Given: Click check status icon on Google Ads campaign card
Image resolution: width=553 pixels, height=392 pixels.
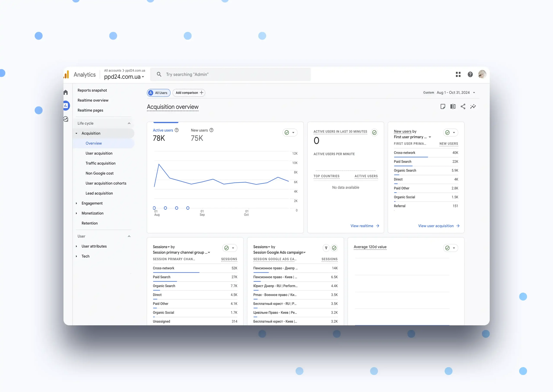Looking at the screenshot, I should (x=334, y=248).
